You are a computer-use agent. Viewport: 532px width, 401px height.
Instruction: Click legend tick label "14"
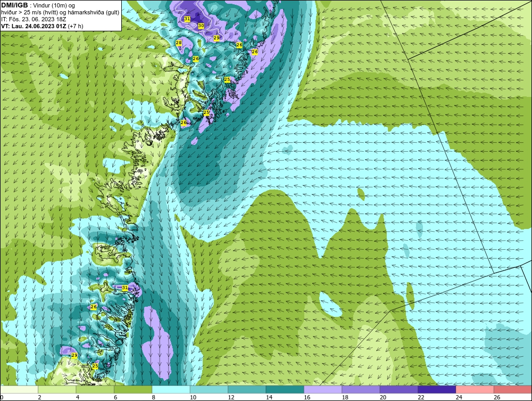click(x=269, y=397)
